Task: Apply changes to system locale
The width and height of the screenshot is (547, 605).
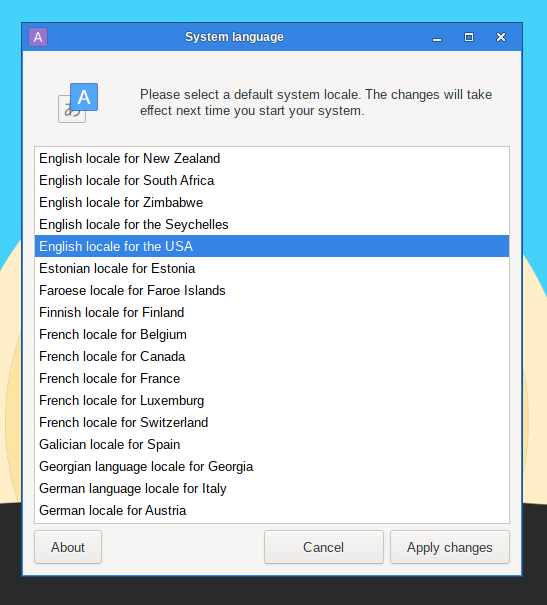Action: point(450,547)
